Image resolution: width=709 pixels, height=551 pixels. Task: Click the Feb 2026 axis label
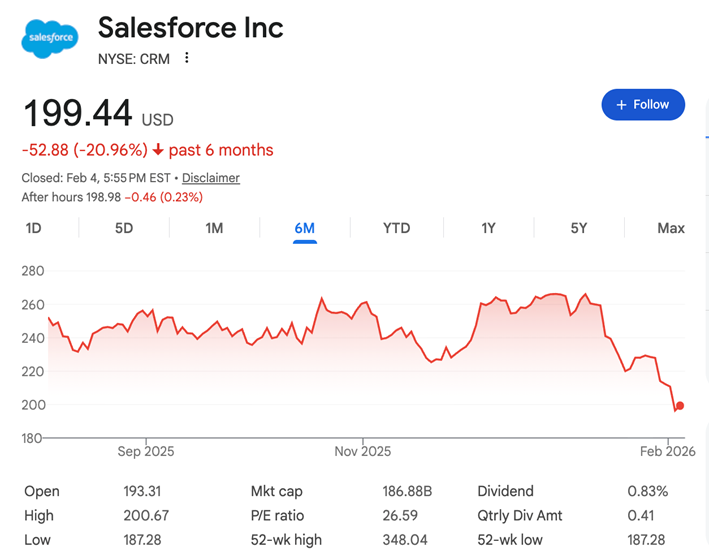pos(667,451)
